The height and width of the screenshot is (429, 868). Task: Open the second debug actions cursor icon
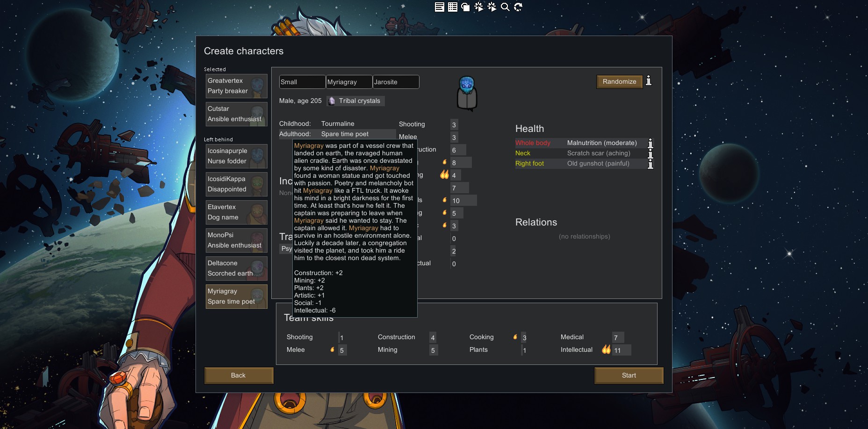pos(492,7)
